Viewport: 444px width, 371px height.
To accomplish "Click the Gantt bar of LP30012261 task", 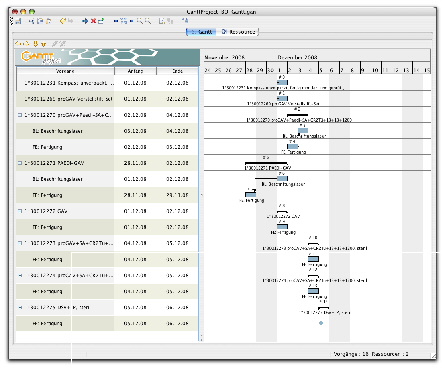I will 282,98.
